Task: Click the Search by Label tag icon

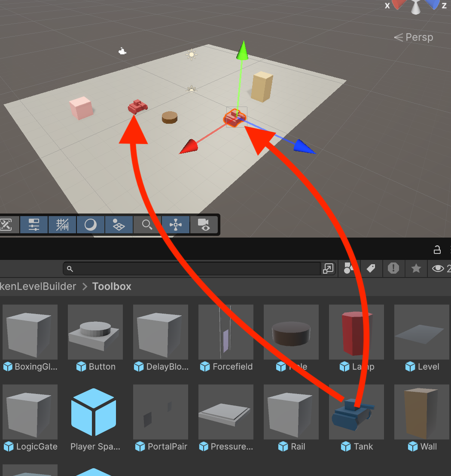Action: click(x=371, y=269)
